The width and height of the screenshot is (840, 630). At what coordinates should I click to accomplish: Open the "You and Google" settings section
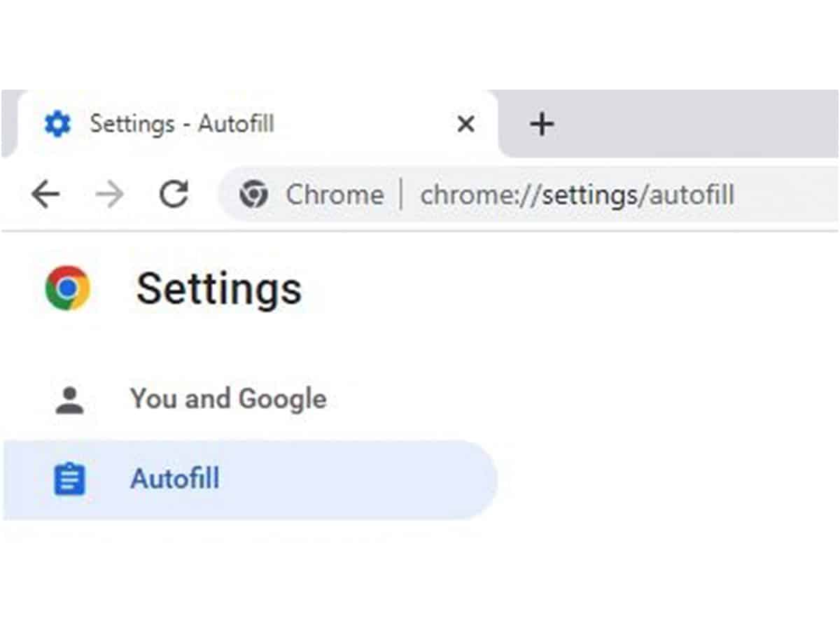pos(228,399)
